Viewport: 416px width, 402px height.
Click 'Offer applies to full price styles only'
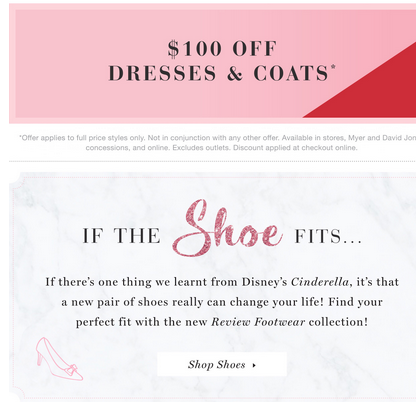point(82,138)
